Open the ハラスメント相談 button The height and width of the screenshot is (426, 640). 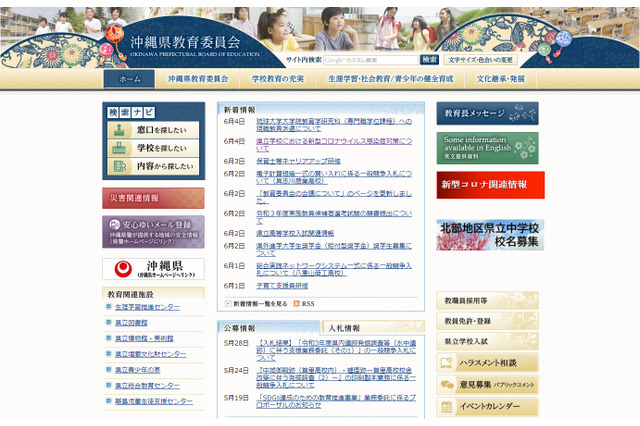[487, 363]
